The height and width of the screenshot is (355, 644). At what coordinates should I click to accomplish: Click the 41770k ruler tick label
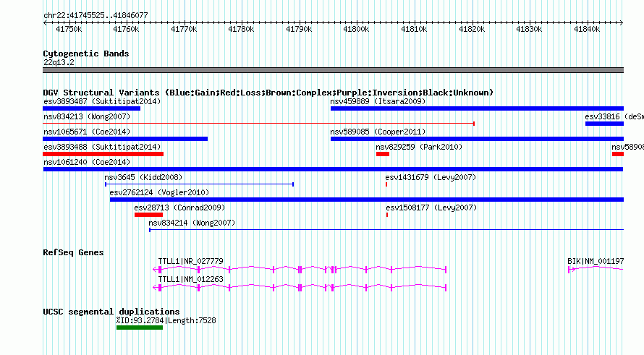point(184,29)
